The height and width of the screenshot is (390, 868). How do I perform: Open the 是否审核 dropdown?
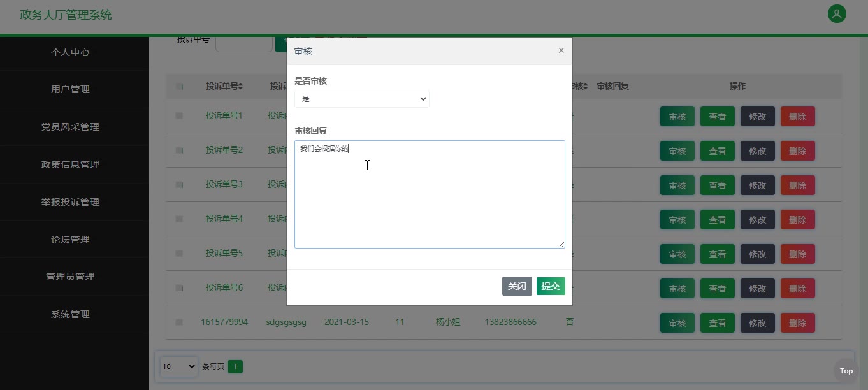tap(361, 99)
